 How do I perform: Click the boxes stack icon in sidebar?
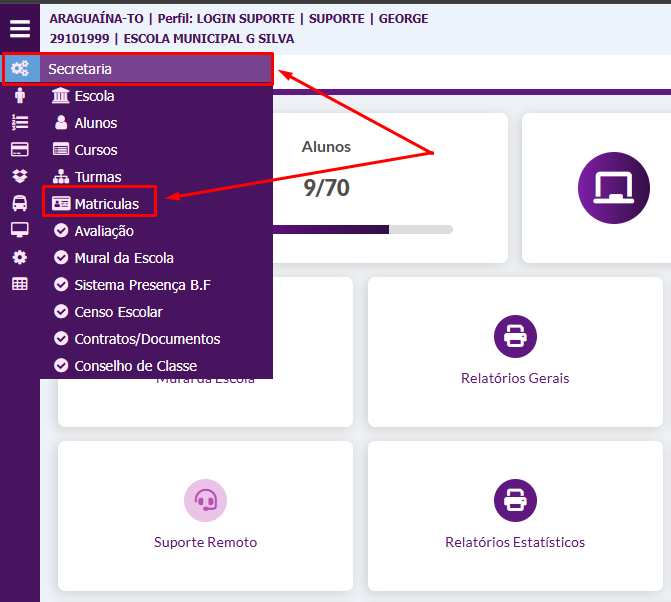tap(20, 176)
